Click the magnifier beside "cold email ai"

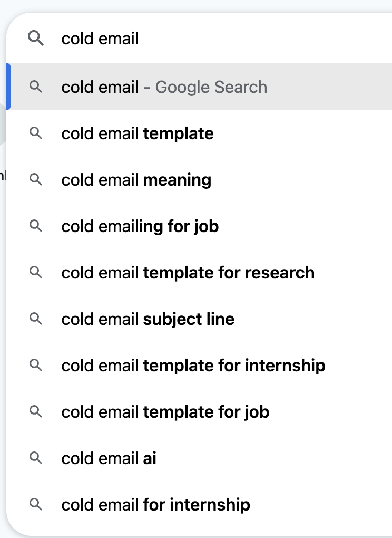[36, 458]
